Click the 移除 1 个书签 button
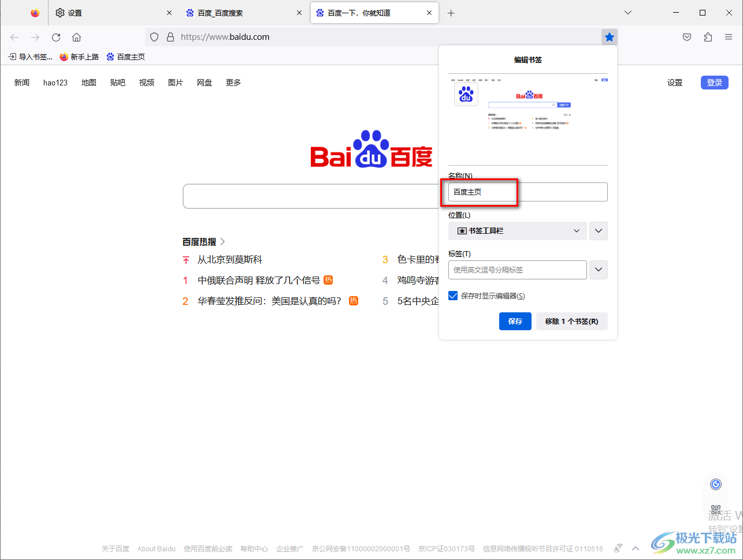Image resolution: width=743 pixels, height=560 pixels. [572, 321]
